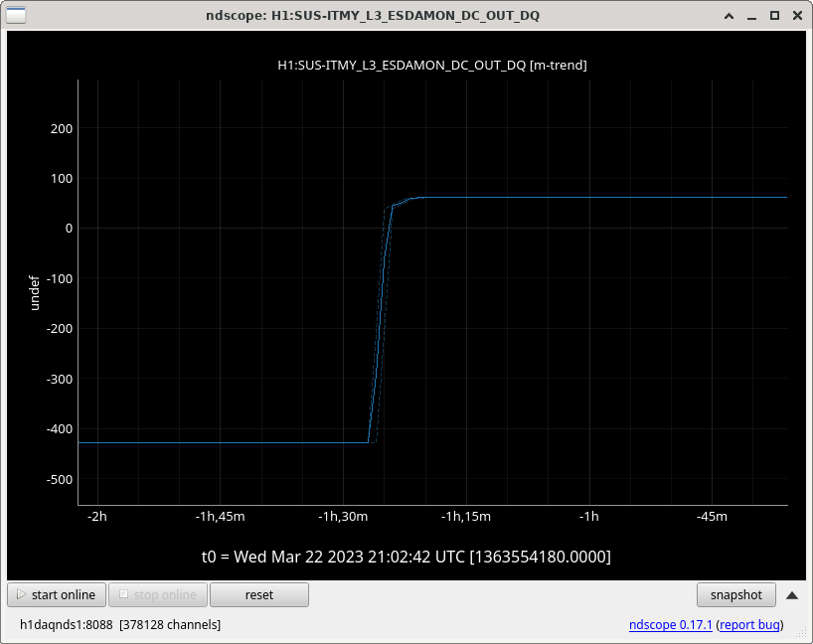Image resolution: width=813 pixels, height=644 pixels.
Task: Click the 200 y-axis tick label
Action: [62, 128]
